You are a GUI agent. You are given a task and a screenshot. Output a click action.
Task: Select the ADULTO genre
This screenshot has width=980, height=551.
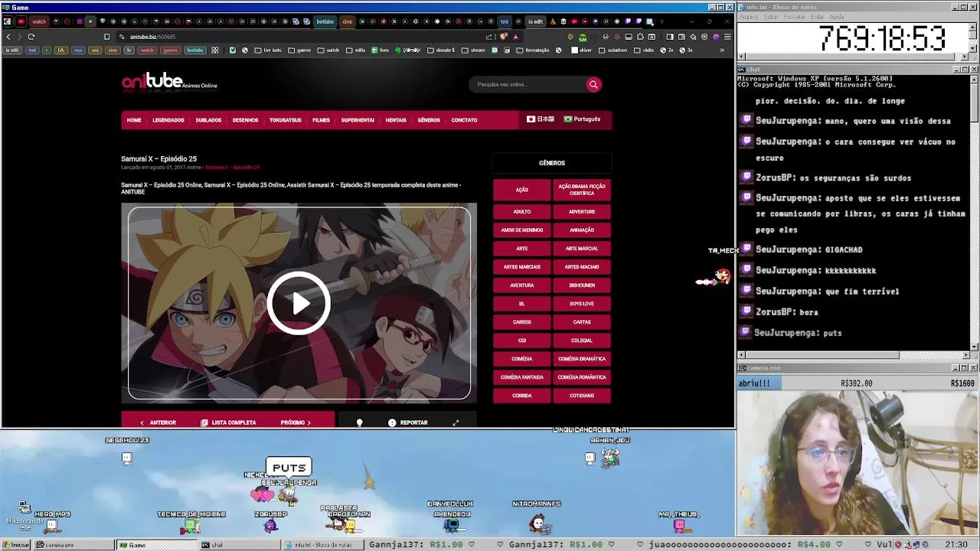pos(522,212)
